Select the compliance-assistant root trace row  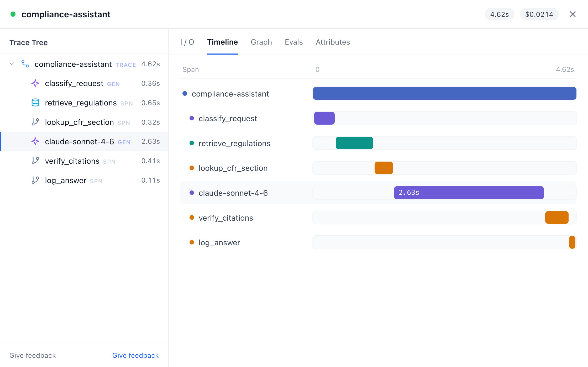tap(84, 64)
